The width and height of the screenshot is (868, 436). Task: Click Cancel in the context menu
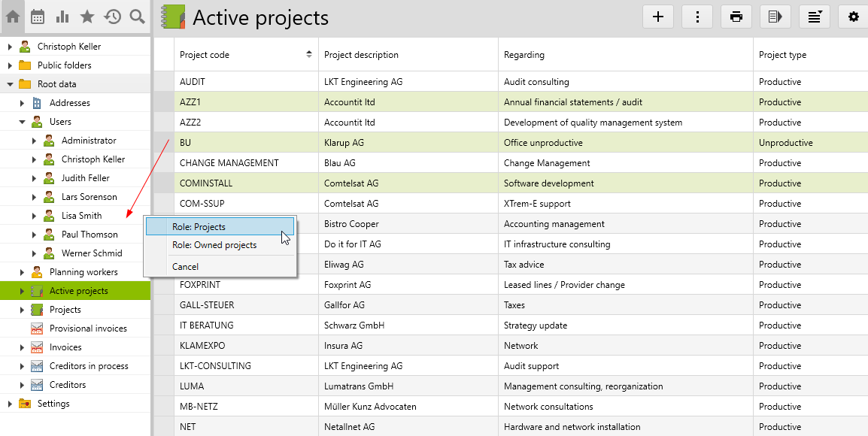[x=185, y=267]
